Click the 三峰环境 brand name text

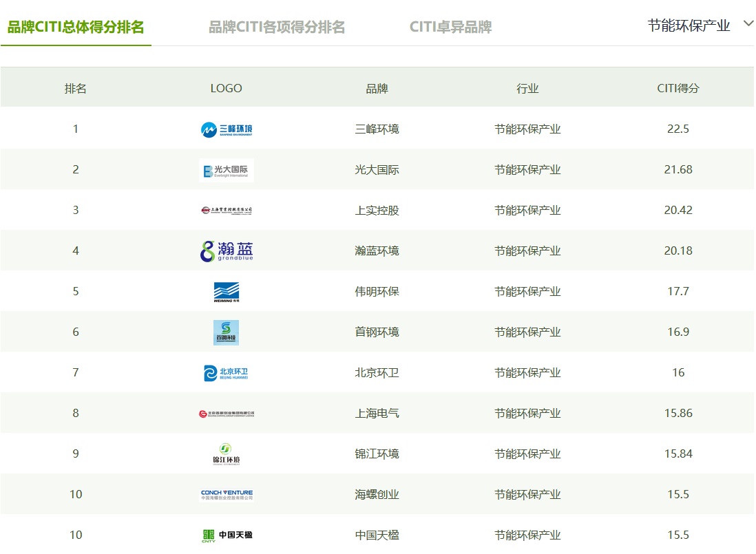point(377,129)
